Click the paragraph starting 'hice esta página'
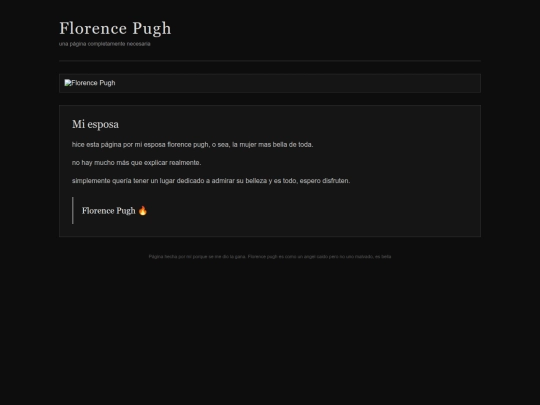The width and height of the screenshot is (540, 405). [193, 145]
